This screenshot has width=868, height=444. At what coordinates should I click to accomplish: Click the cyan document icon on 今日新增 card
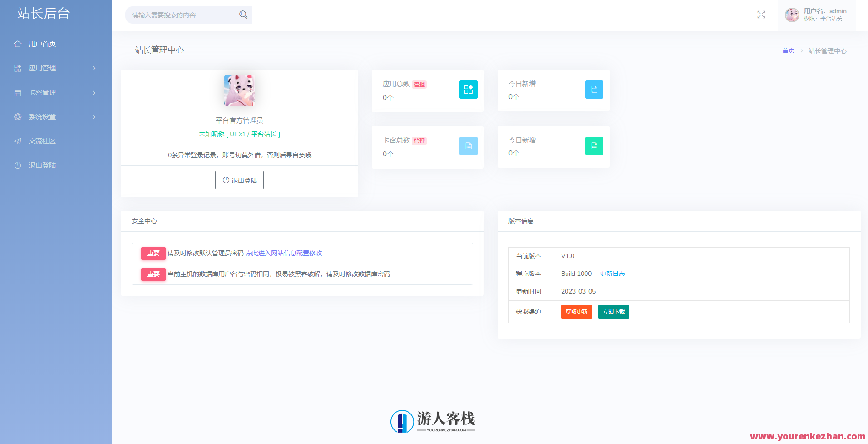pos(594,90)
